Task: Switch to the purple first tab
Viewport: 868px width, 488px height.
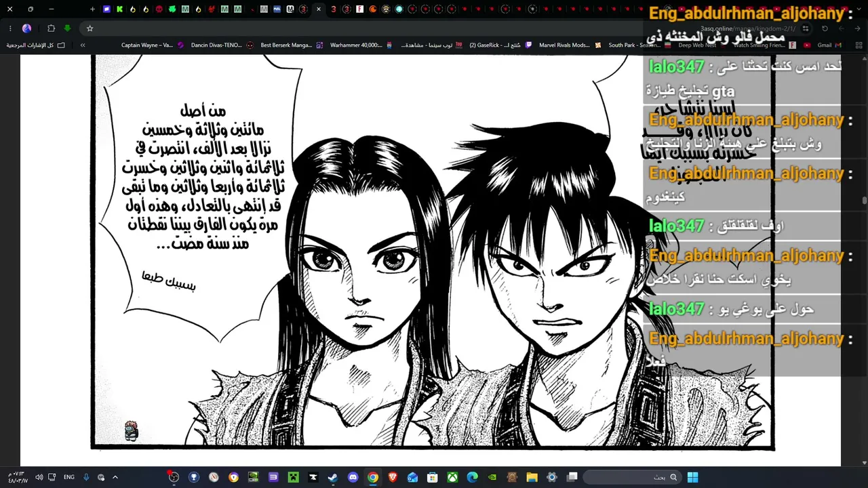Action: (106, 9)
